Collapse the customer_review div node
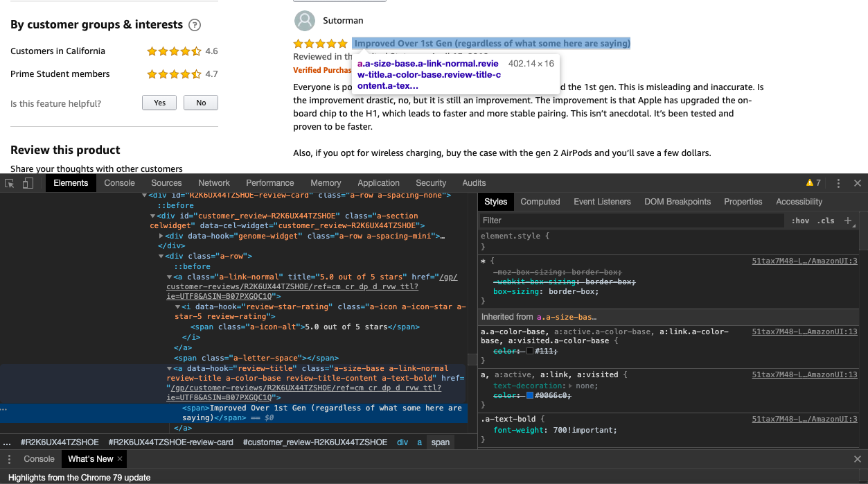 [152, 216]
